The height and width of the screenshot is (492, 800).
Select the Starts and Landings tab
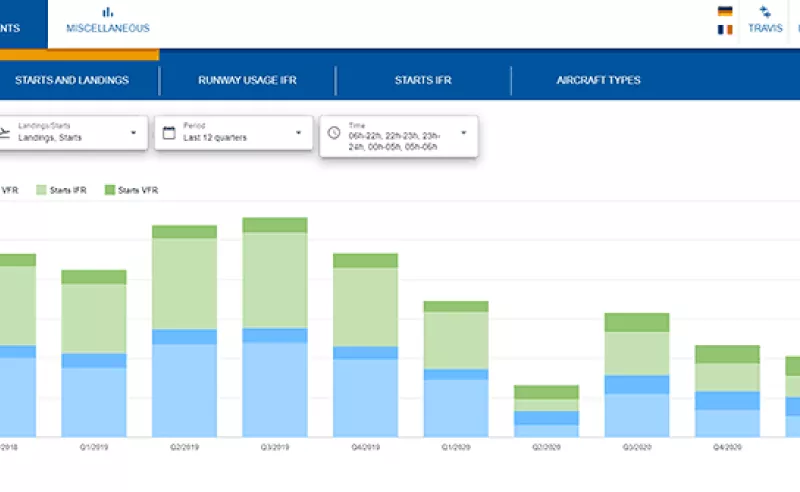[x=72, y=80]
